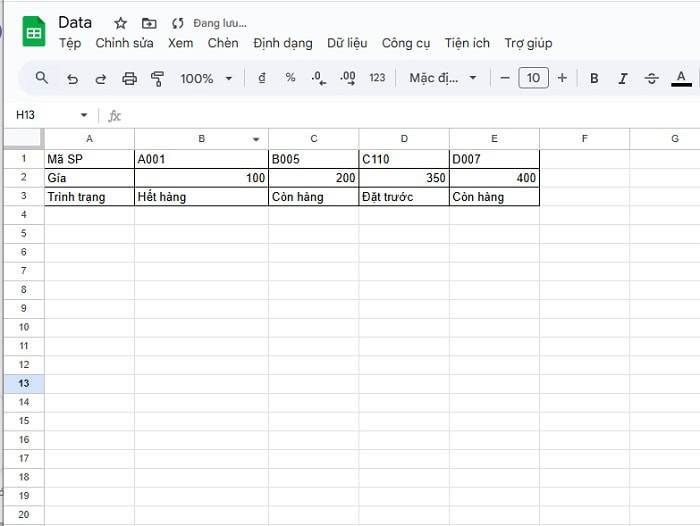This screenshot has height=526, width=700.
Task: Increase font size with plus button
Action: 562,78
